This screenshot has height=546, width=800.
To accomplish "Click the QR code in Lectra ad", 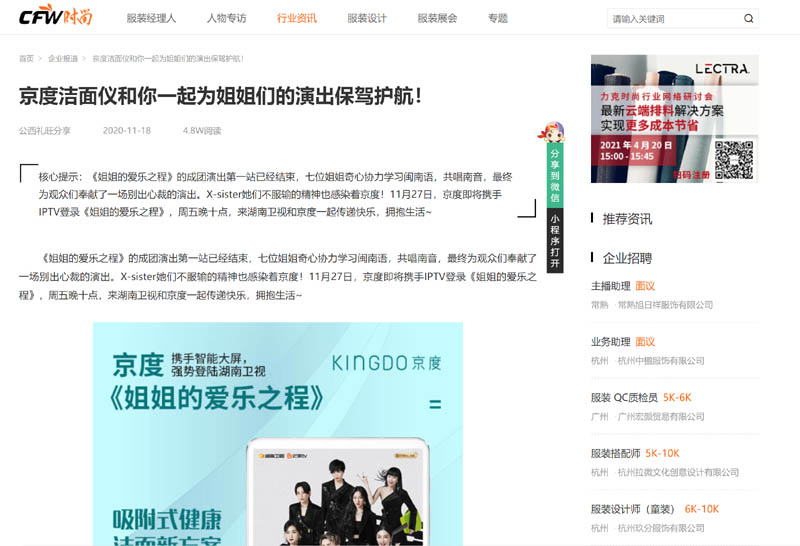I will pyautogui.click(x=734, y=160).
